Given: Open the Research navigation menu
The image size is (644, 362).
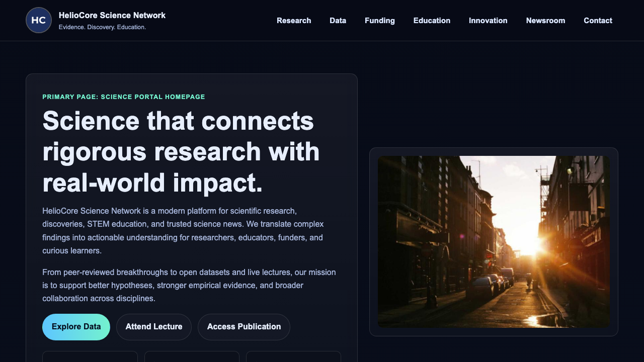Looking at the screenshot, I should pyautogui.click(x=294, y=21).
